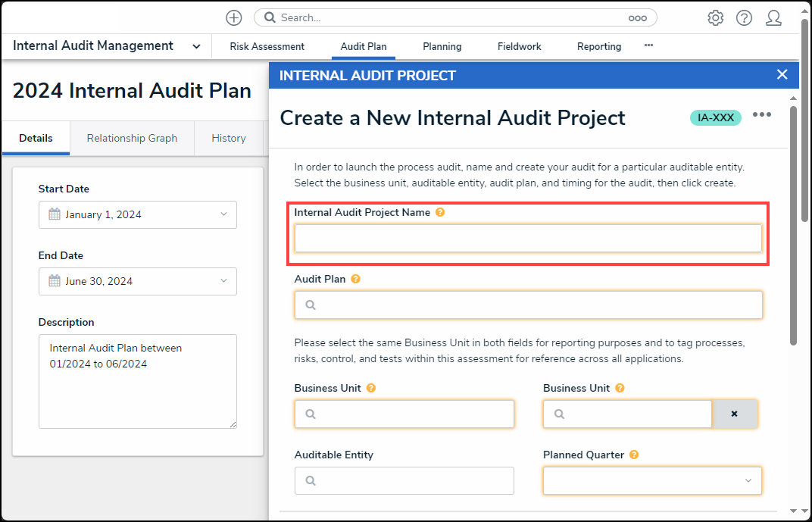
Task: Click the panel's vertical scrollbar
Action: click(x=793, y=227)
